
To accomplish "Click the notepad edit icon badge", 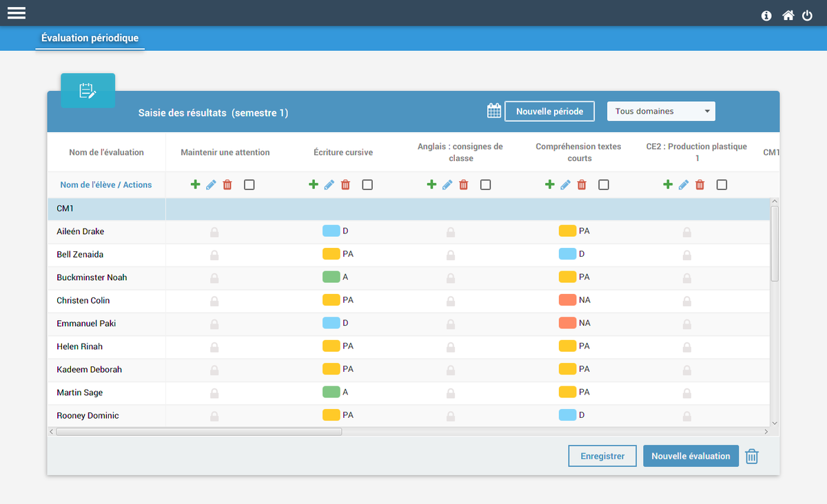I will 88,90.
